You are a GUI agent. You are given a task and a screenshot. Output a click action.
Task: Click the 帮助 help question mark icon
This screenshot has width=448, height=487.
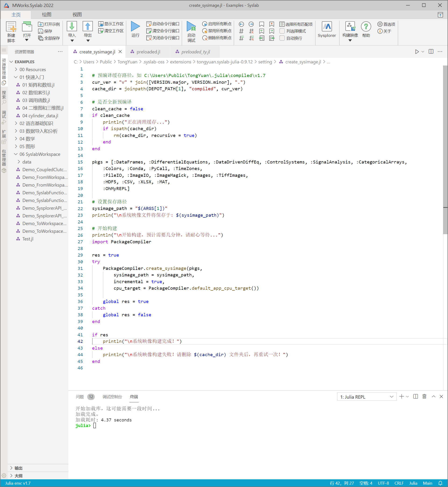[366, 26]
